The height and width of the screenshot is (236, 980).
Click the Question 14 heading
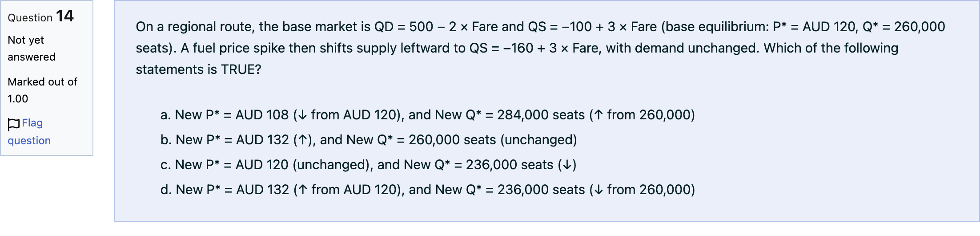click(40, 17)
